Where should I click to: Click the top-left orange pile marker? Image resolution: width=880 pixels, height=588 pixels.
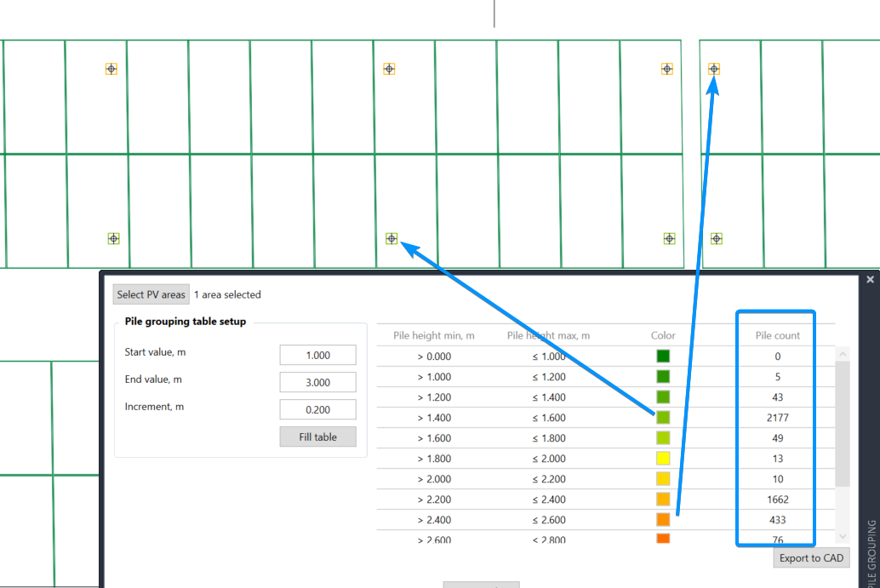tap(111, 69)
